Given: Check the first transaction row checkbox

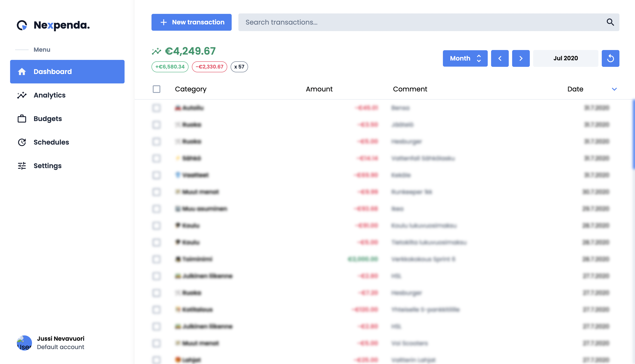Looking at the screenshot, I should pyautogui.click(x=156, y=108).
